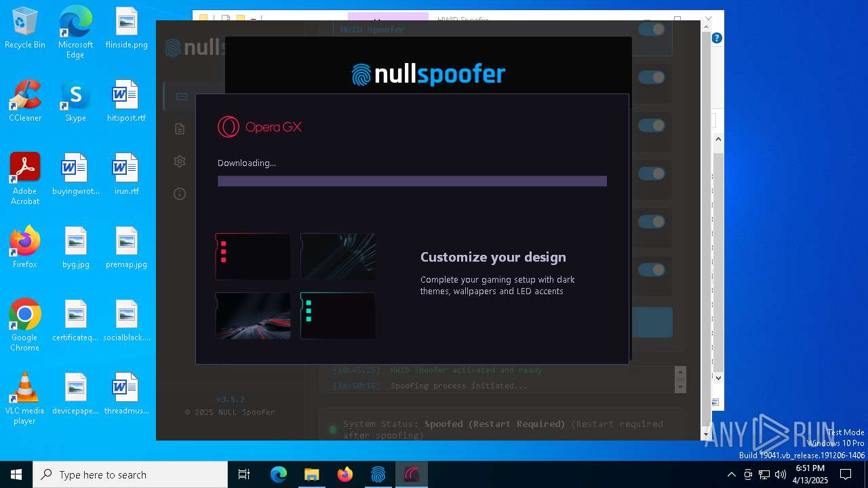Select the socialblack... image file

tap(127, 321)
